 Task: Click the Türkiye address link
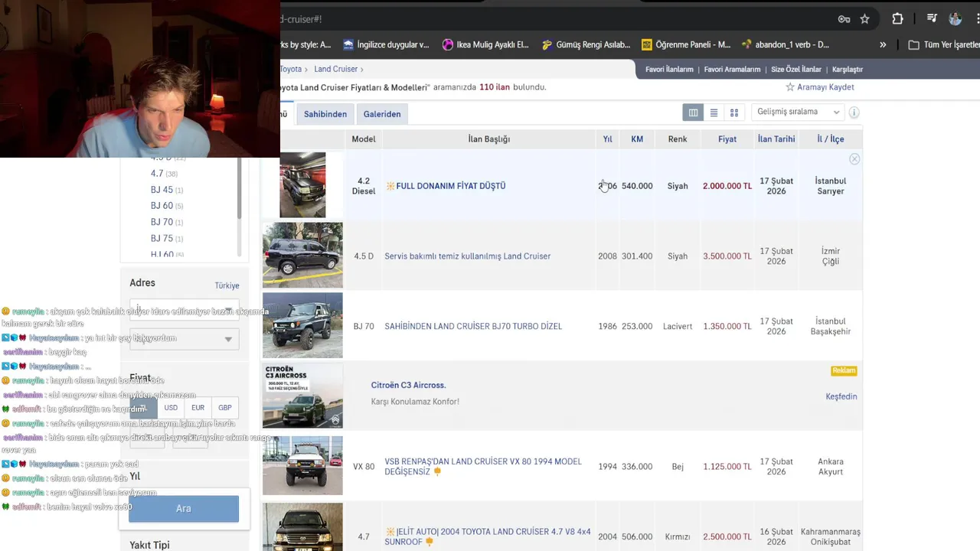tap(227, 285)
